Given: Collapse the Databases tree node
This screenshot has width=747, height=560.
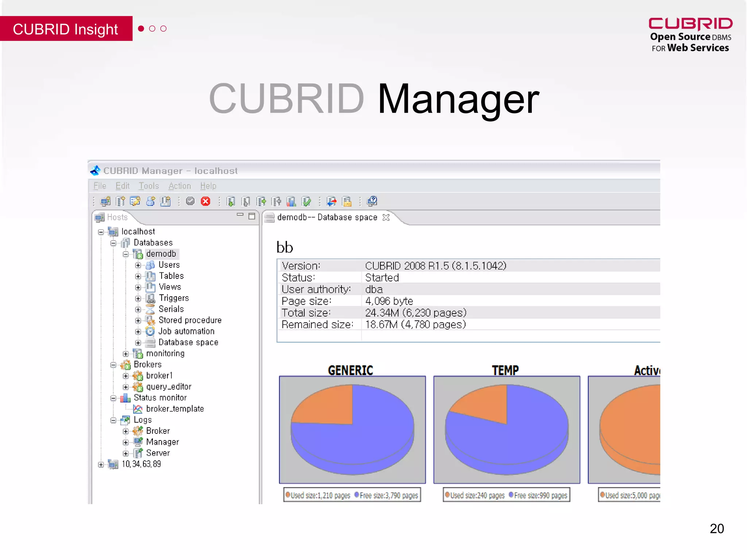Looking at the screenshot, I should coord(113,243).
